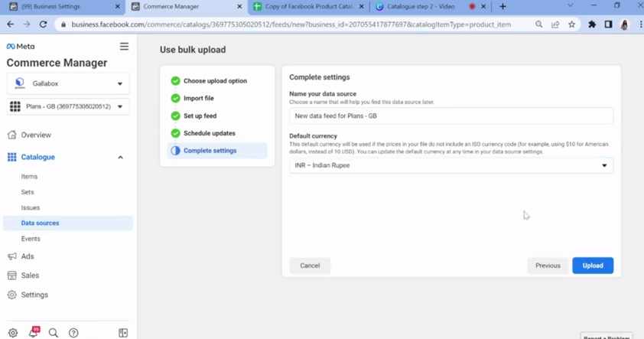Click the Settings gear icon in menu

(12, 295)
